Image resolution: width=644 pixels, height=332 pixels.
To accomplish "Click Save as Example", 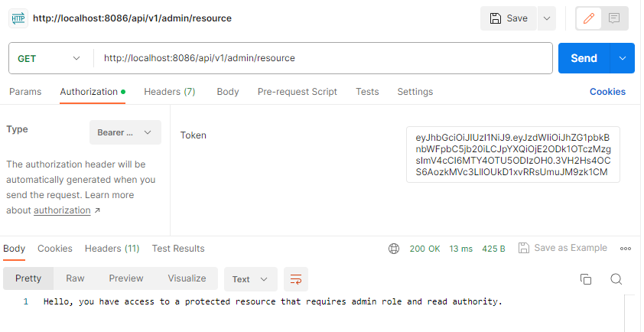I will pyautogui.click(x=563, y=248).
